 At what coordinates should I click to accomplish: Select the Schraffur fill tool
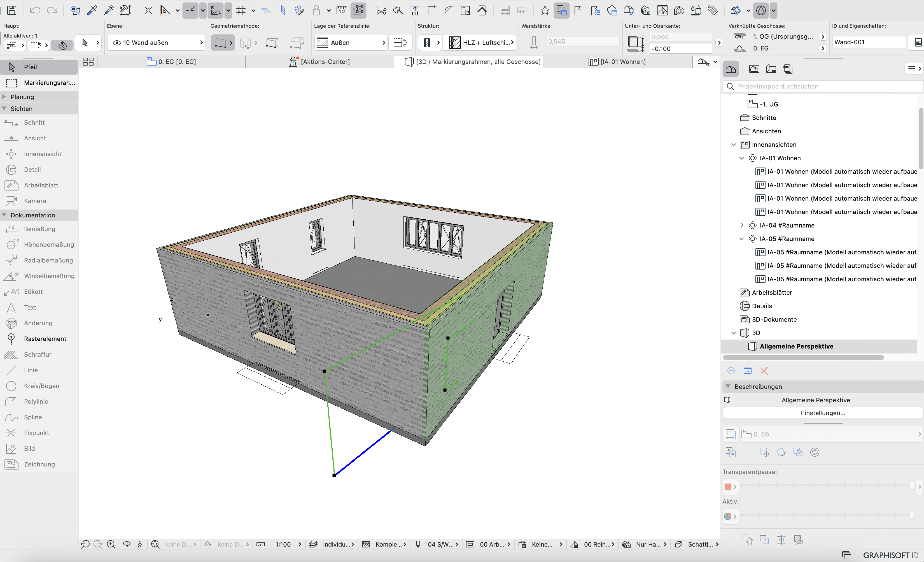click(39, 354)
